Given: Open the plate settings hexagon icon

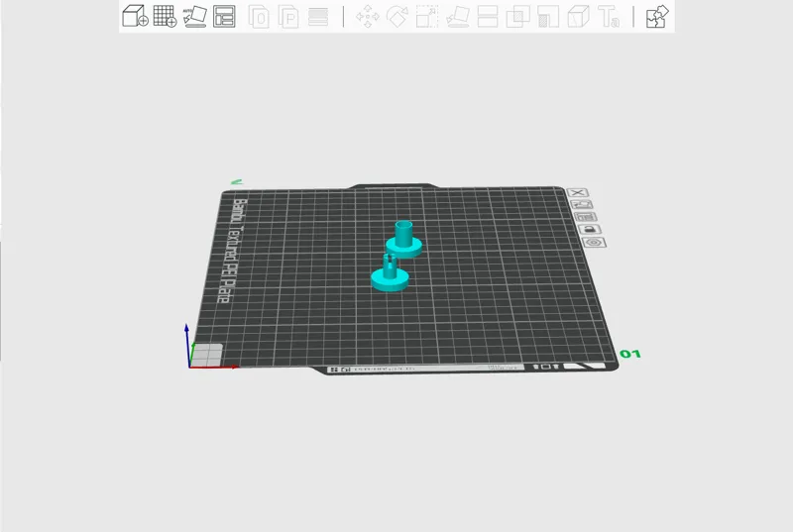Looking at the screenshot, I should pyautogui.click(x=594, y=243).
